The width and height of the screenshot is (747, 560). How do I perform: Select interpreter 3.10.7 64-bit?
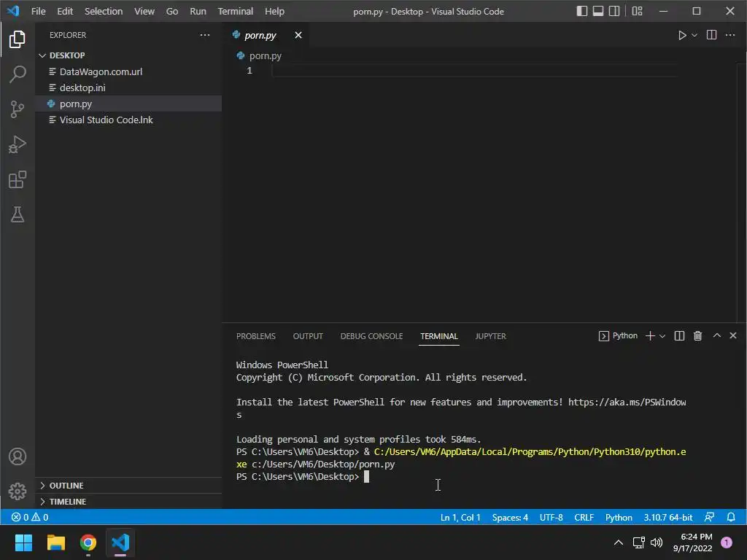coord(668,517)
